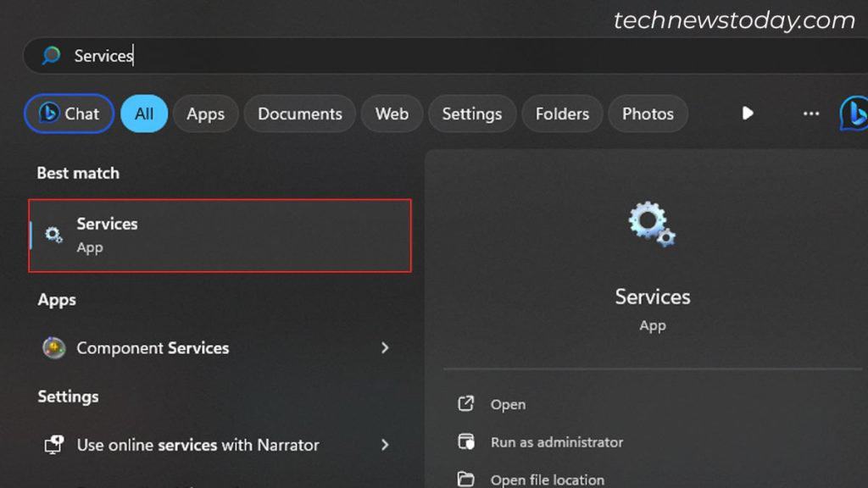
Task: Select the magnifying glass search icon
Action: [51, 56]
